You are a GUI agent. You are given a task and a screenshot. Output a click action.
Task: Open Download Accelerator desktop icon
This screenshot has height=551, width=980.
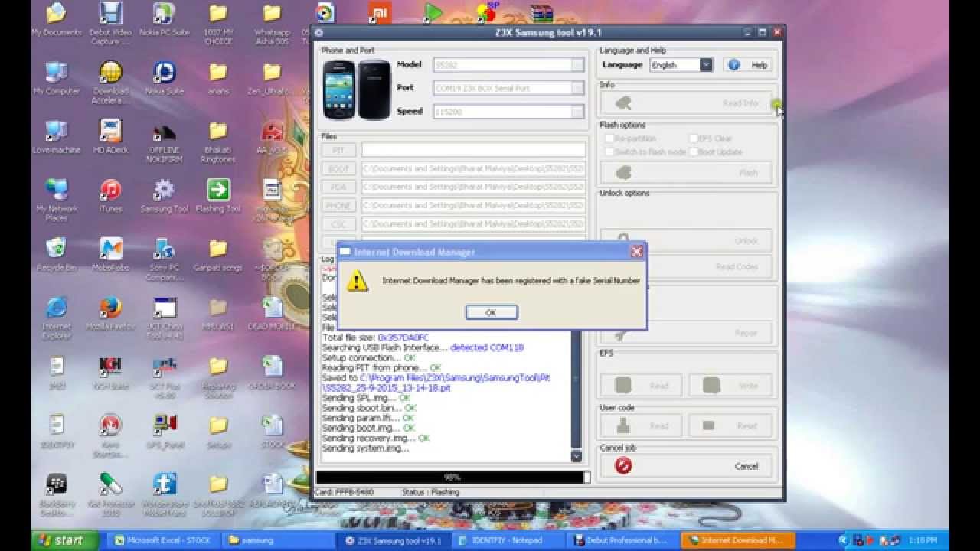(110, 83)
